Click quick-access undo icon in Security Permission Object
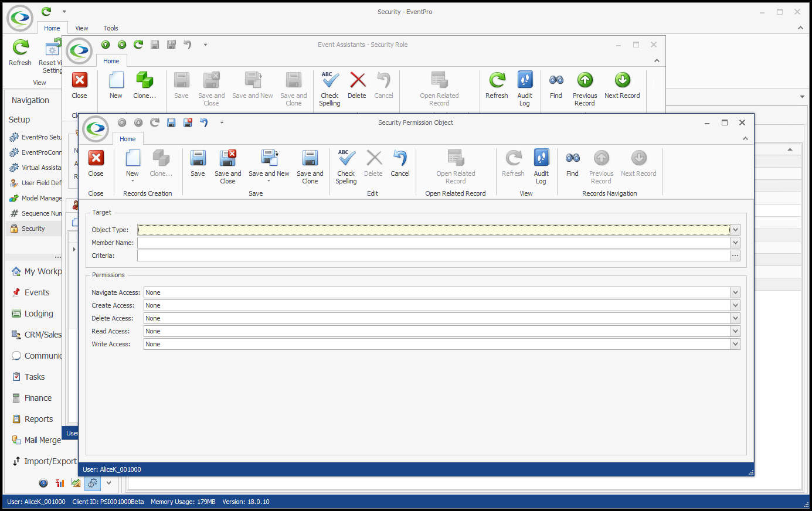The width and height of the screenshot is (812, 511). 204,122
